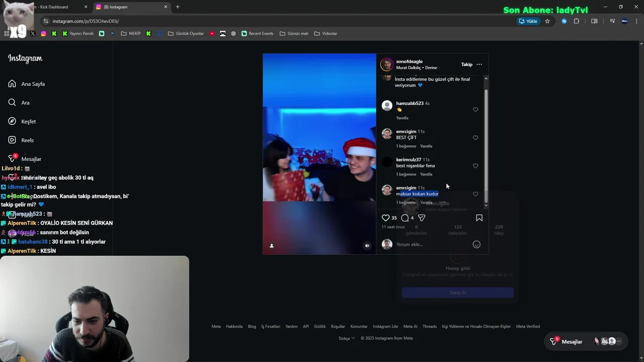Click the Yorum ekle comment field
This screenshot has height=362, width=644.
(x=433, y=244)
